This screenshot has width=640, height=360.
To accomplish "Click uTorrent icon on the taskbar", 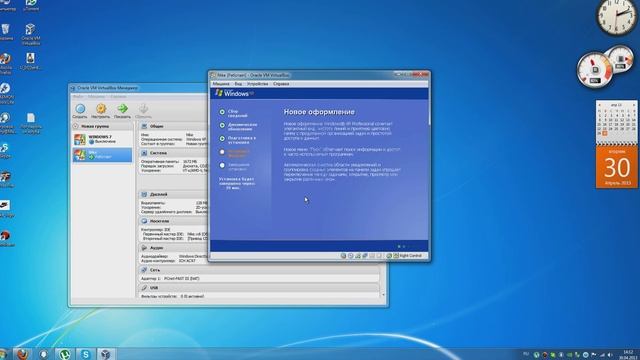I will pyautogui.click(x=64, y=354).
